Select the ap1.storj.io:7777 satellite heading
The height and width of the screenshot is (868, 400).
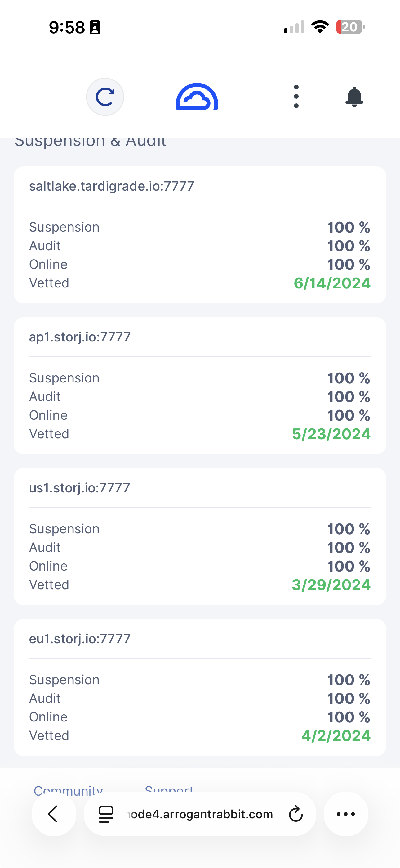tap(80, 337)
